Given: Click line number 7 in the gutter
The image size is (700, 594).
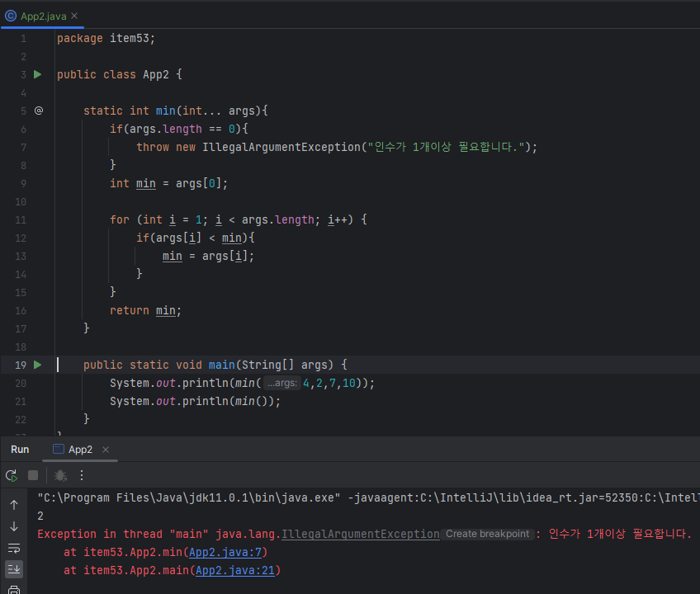Looking at the screenshot, I should click(23, 148).
